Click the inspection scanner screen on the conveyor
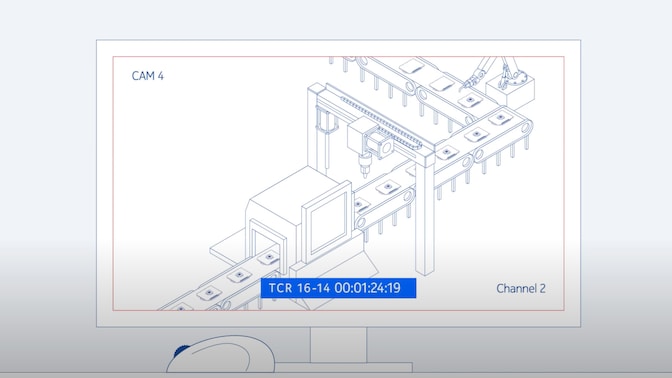Viewport: 672px width, 378px height. point(327,223)
